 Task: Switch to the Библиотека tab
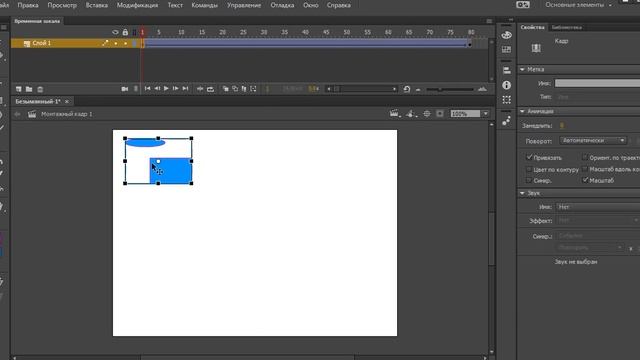(x=567, y=27)
